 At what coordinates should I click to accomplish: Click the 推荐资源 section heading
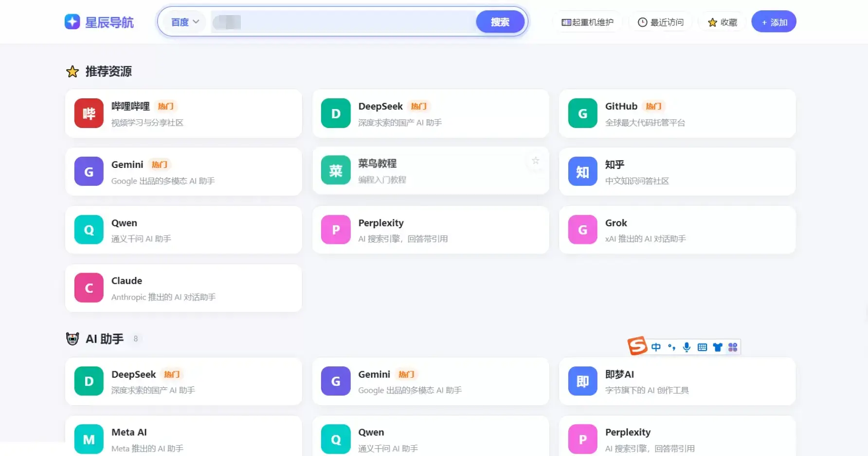108,72
